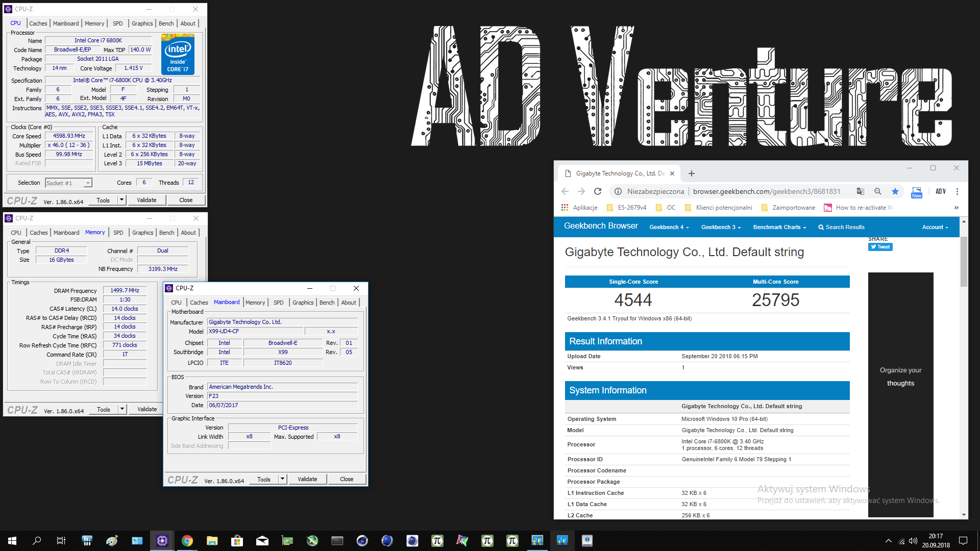Open a new Chrome tab
Screen dimensions: 980x551
[x=692, y=173]
